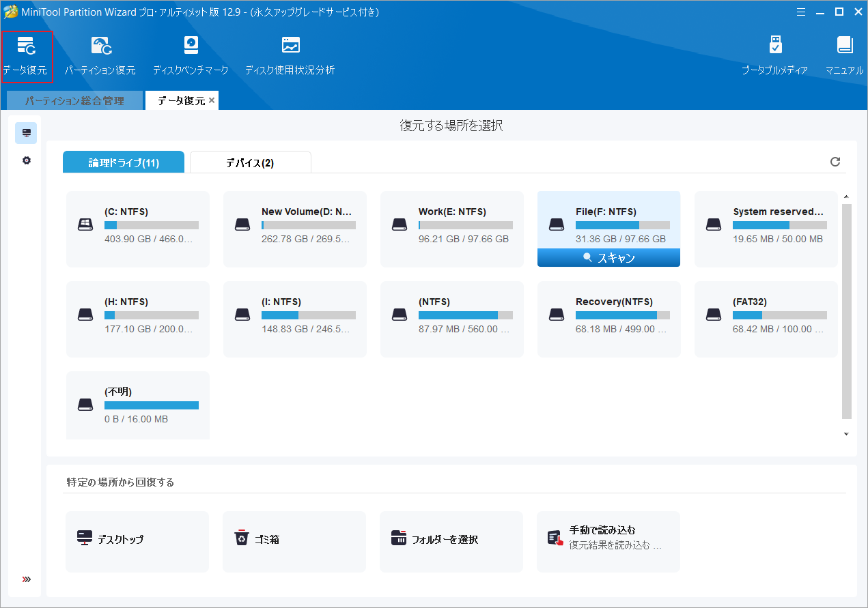This screenshot has height=608, width=868.
Task: Click the 手動で読み込む label
Action: coord(603,530)
